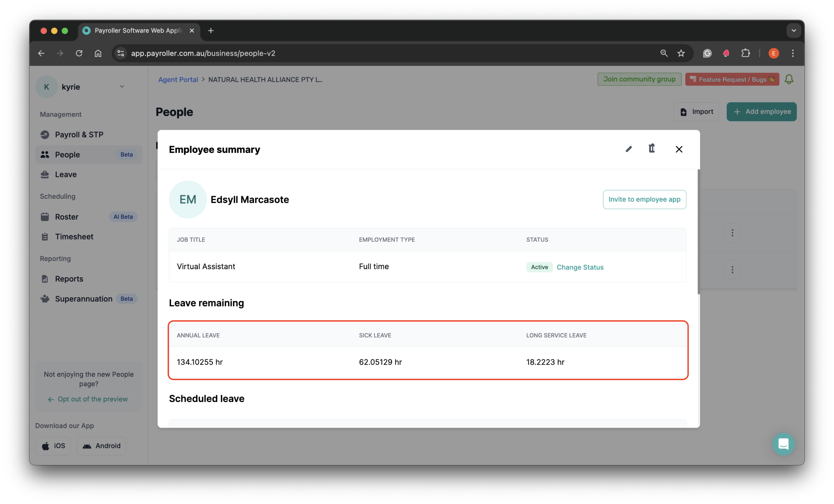Click the Grammarly extension icon
Viewport: 834px width, 504px height.
click(x=707, y=53)
